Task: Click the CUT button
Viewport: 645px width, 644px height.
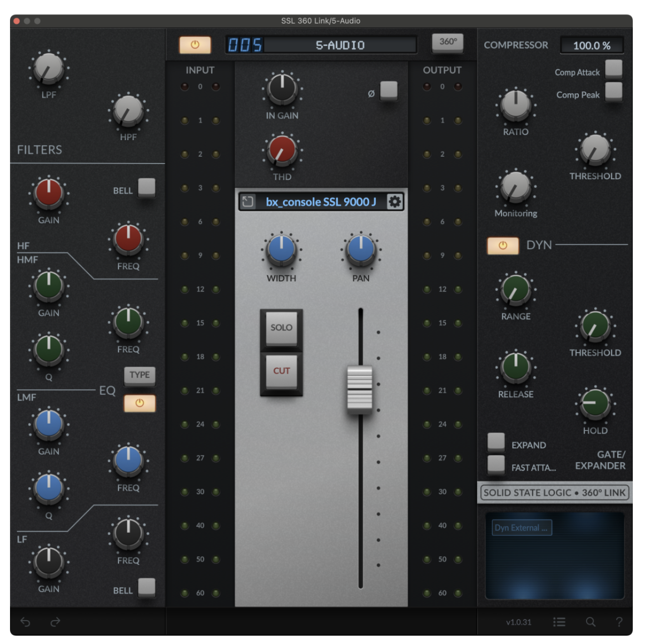Action: coord(281,371)
